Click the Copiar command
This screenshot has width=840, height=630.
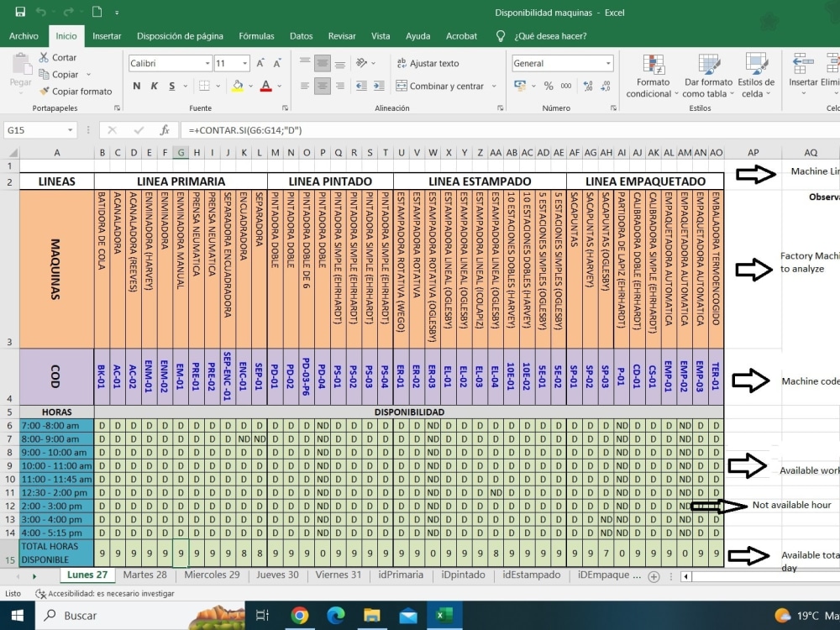59,75
